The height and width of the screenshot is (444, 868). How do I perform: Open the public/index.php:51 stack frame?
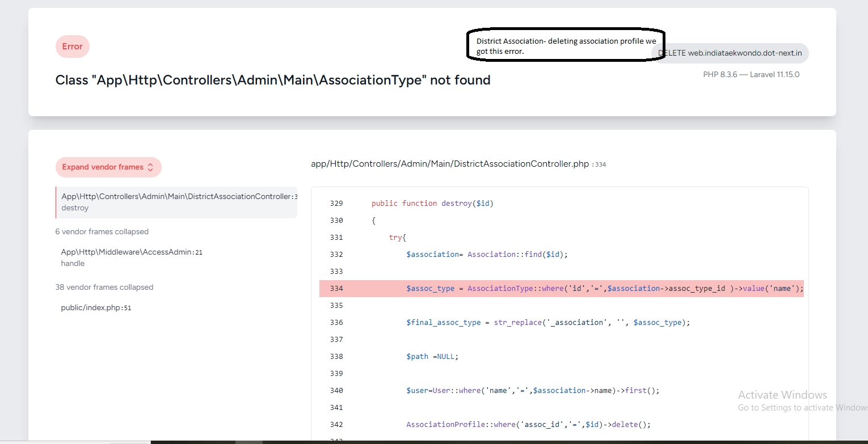[x=96, y=308]
